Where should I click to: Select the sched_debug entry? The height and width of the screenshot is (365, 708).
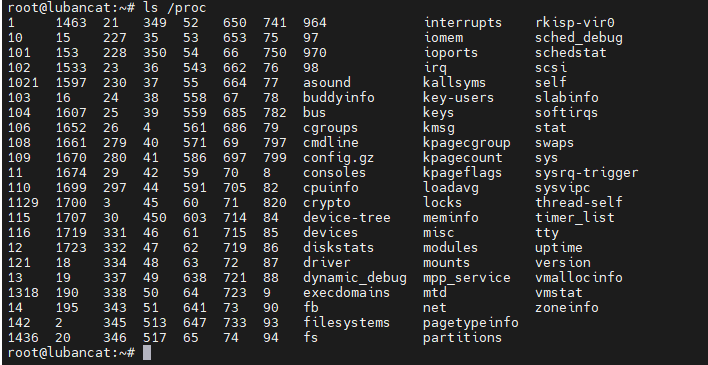click(x=579, y=38)
